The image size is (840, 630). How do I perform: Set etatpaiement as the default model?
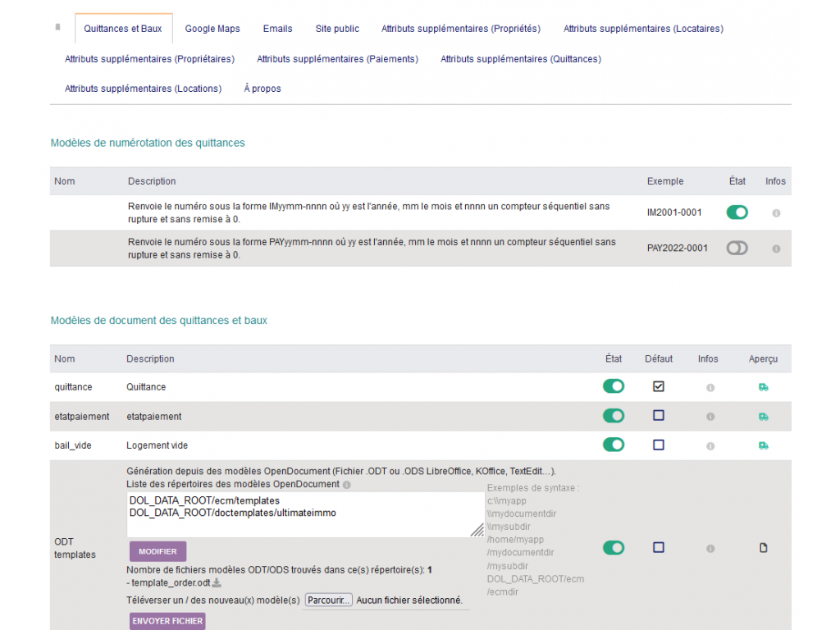[659, 415]
